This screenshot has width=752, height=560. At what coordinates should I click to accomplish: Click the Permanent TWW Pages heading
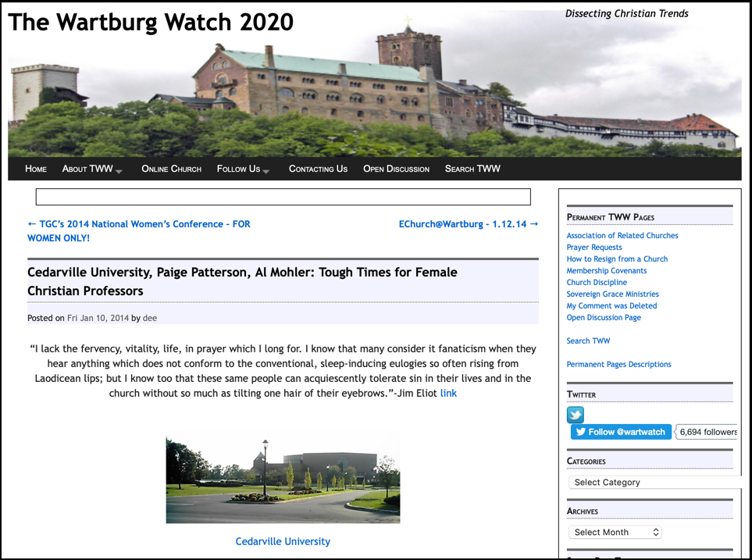pos(610,217)
